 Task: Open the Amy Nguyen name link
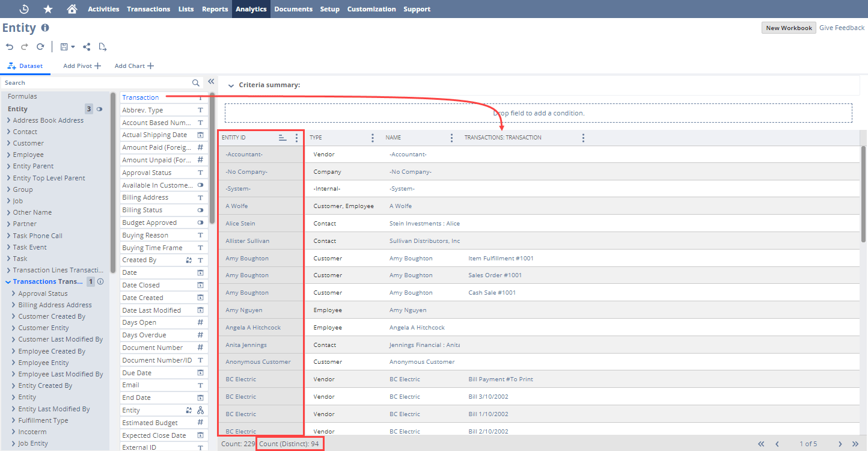408,310
